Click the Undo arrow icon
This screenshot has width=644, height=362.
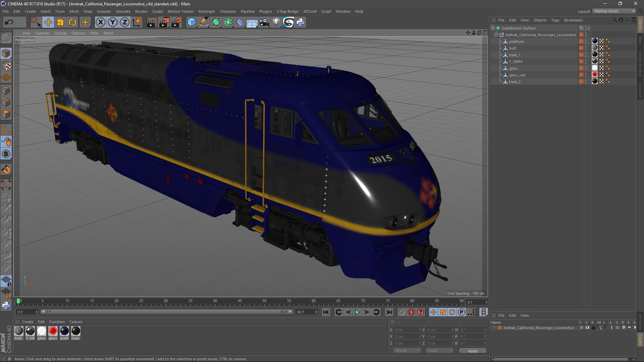click(x=9, y=22)
